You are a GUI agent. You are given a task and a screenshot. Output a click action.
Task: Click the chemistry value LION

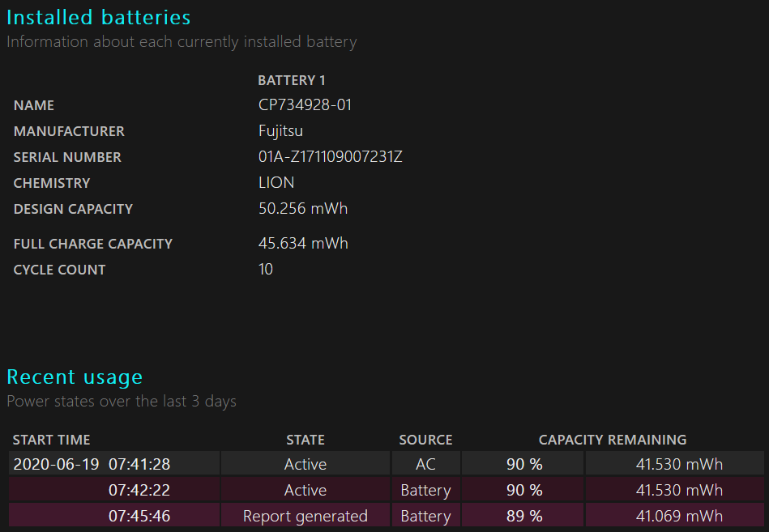tap(276, 183)
